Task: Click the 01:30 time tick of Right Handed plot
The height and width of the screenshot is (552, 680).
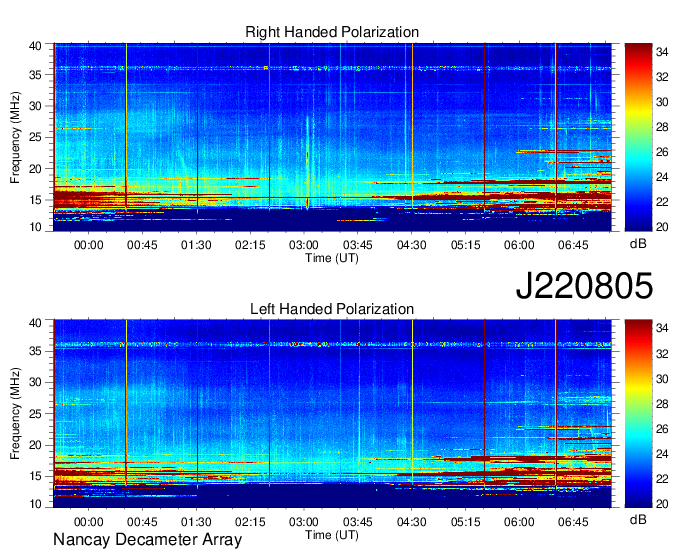Action: tap(196, 245)
